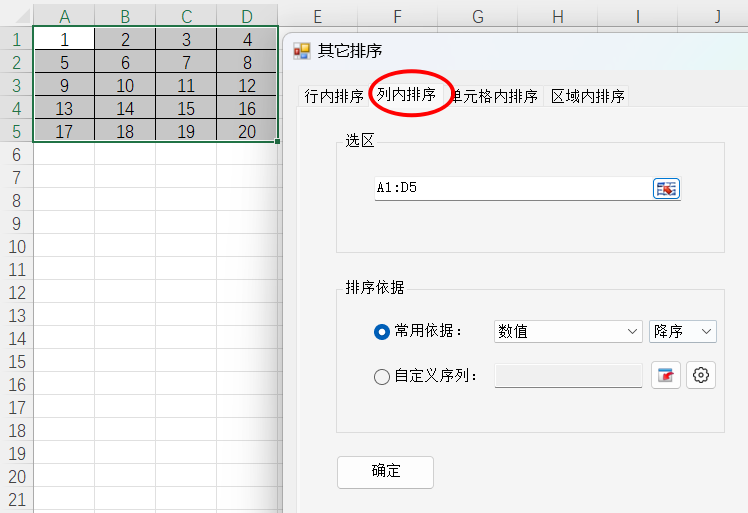Click cell containing 7
748x513 pixels.
click(x=186, y=62)
